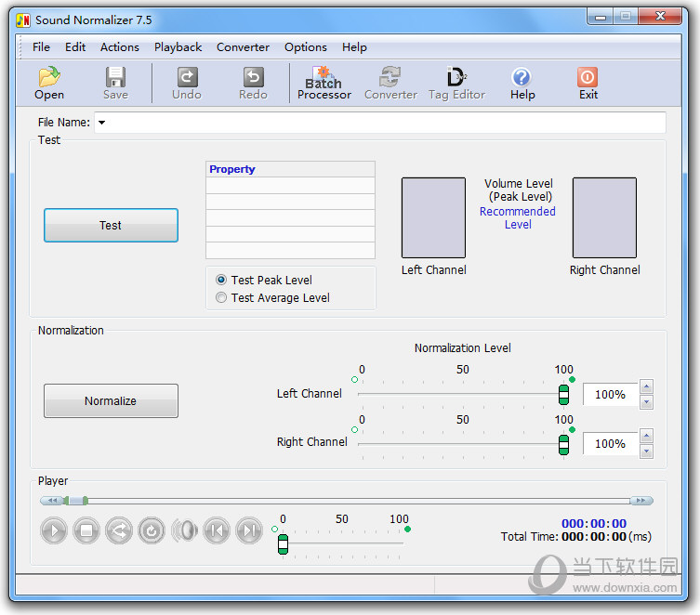Click Left Channel 100% value field

(x=610, y=394)
